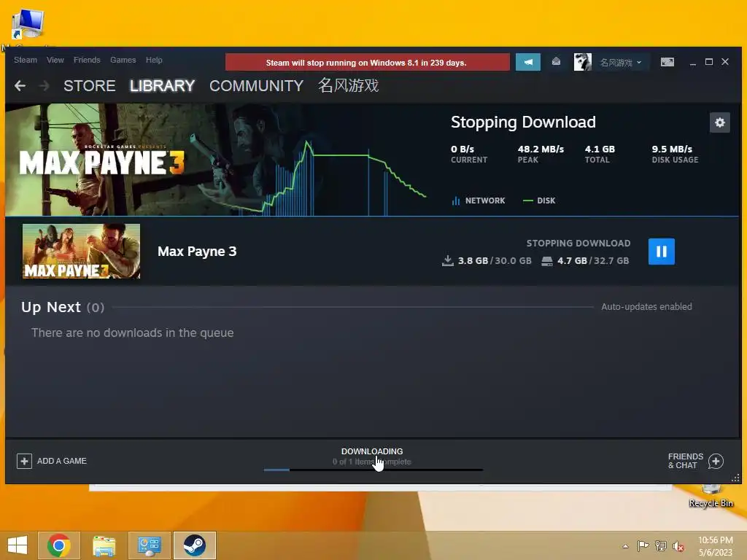Click the download size icon near 3.8 GB
Image resolution: width=747 pixels, height=560 pixels.
pos(447,260)
